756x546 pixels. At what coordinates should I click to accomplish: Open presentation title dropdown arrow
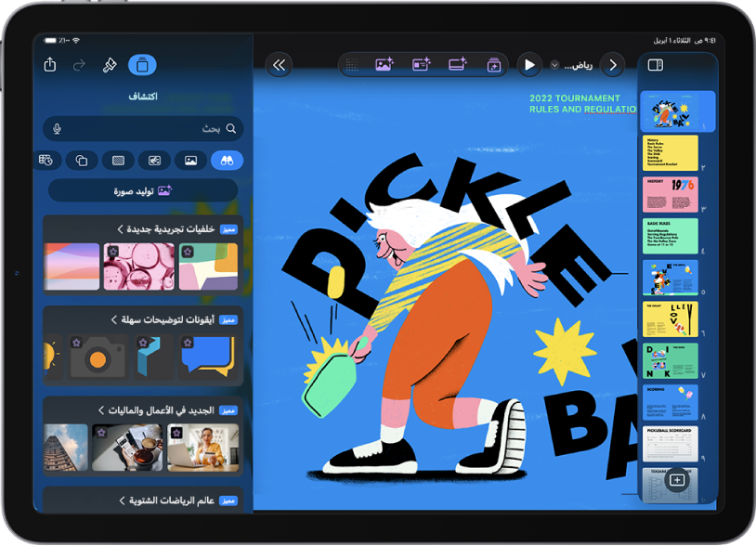pyautogui.click(x=554, y=65)
